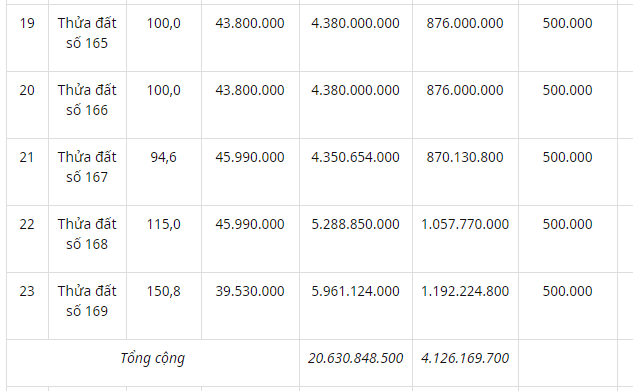Select the grand total 20.630.848.500
The image size is (633, 391).
pos(355,358)
